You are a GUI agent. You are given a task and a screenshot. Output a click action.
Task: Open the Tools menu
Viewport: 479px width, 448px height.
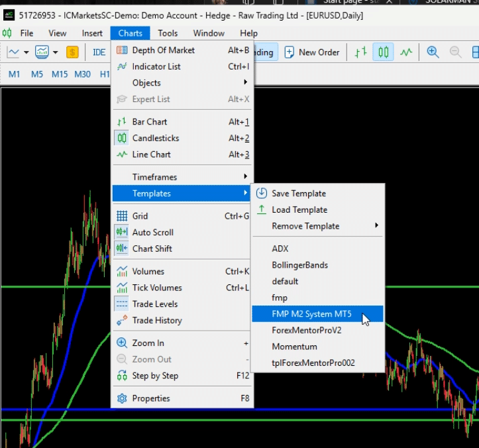tap(168, 33)
